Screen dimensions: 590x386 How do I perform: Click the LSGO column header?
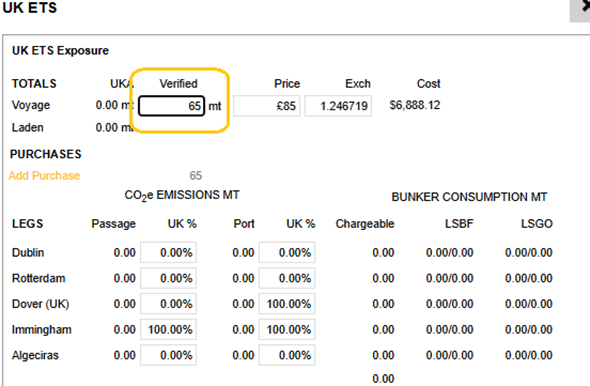(537, 224)
